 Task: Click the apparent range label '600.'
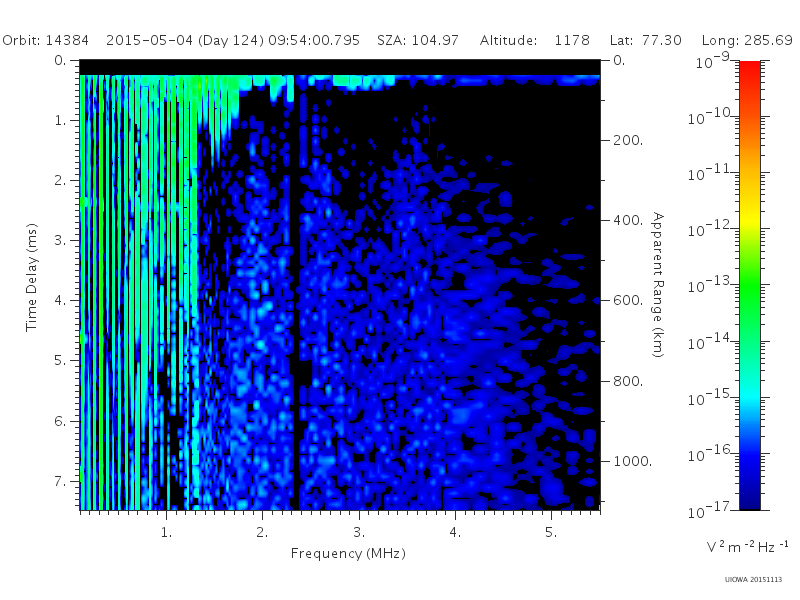628,300
